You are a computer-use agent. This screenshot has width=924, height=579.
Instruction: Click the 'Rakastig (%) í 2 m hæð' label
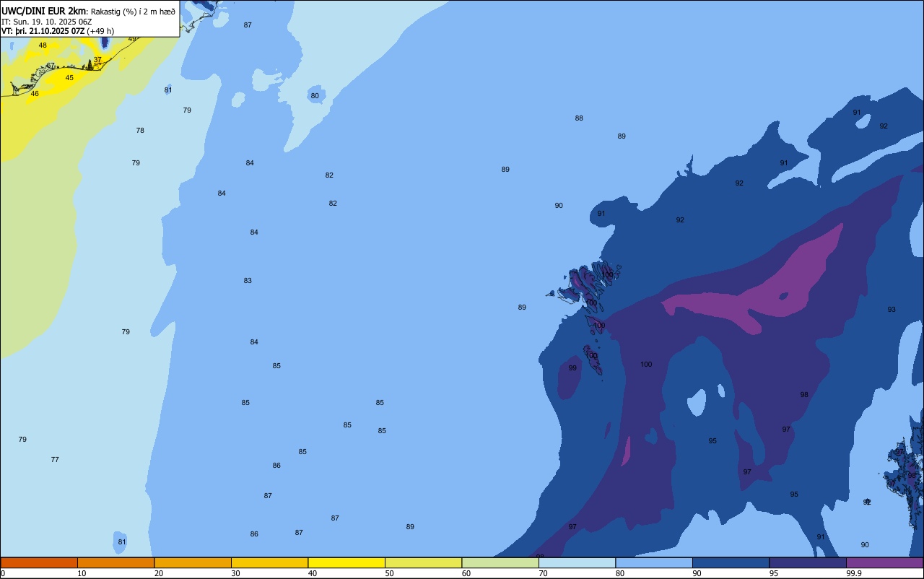(x=133, y=12)
